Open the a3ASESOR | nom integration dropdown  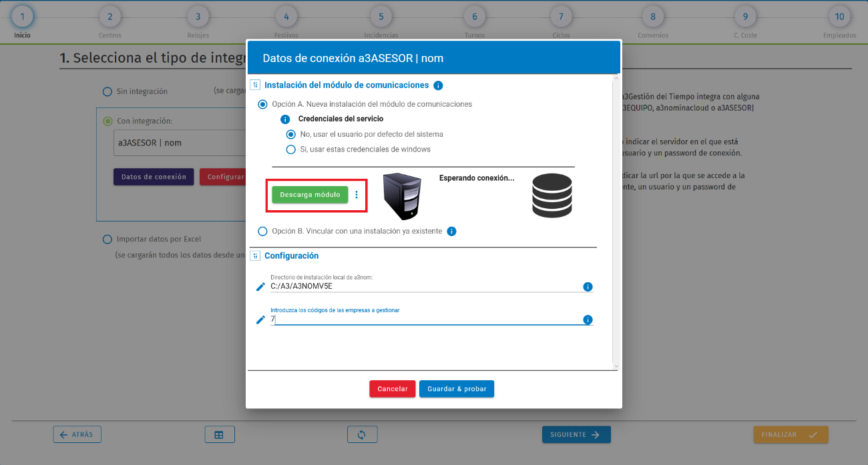point(180,143)
